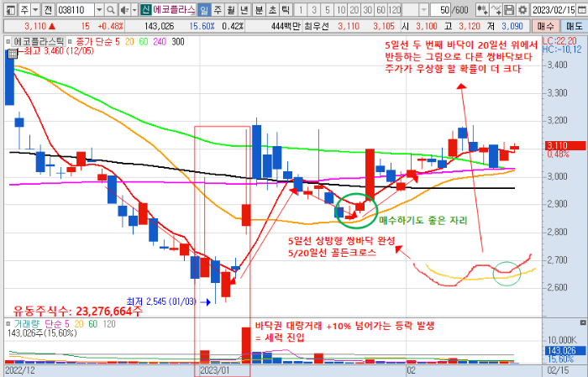Open stock code 038110 dropdown arrow
588x377 pixels.
click(x=99, y=10)
